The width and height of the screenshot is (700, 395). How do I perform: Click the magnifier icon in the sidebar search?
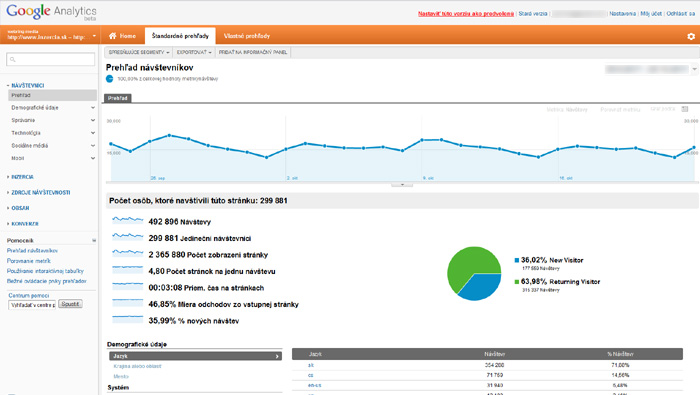[x=12, y=59]
